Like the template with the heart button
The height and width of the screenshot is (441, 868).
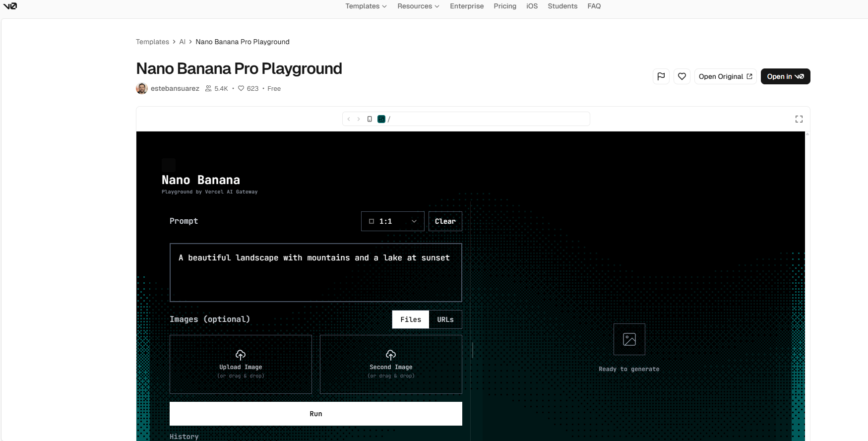[682, 76]
